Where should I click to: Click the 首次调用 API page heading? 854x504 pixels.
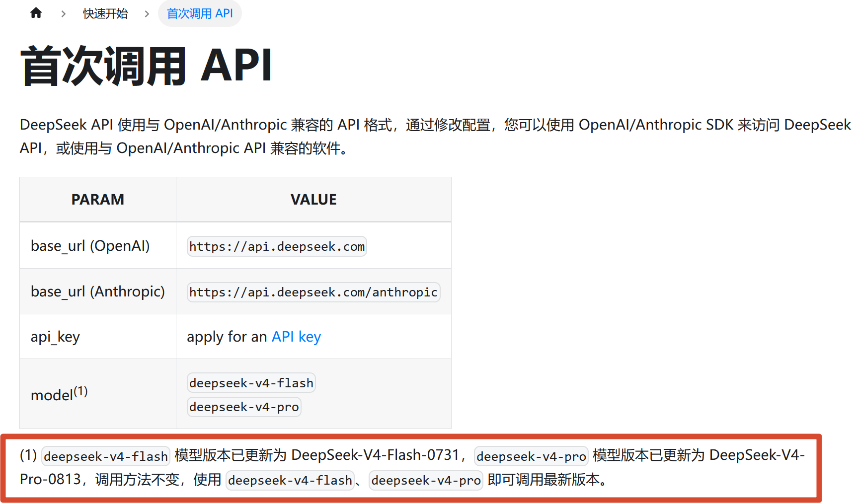[x=146, y=66]
